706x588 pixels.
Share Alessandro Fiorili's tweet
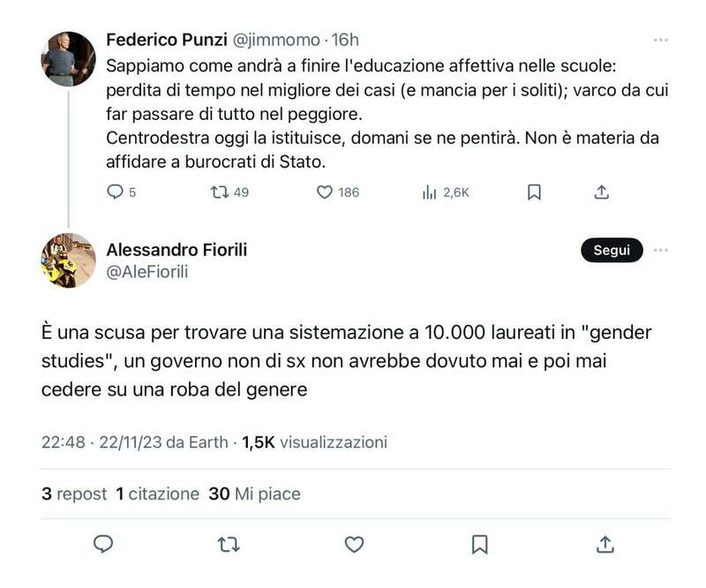coord(605,544)
